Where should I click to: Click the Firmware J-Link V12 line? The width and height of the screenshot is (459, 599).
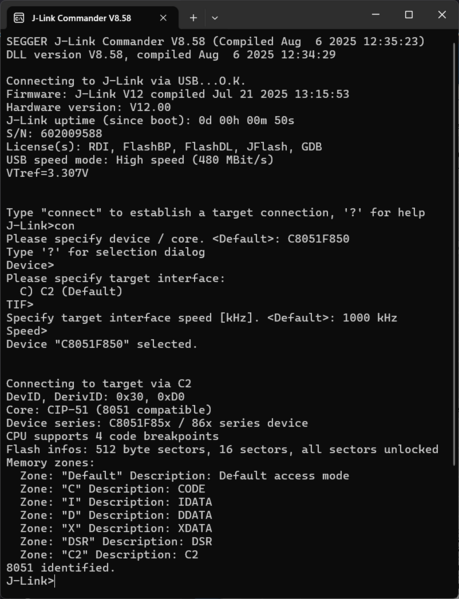(x=178, y=94)
